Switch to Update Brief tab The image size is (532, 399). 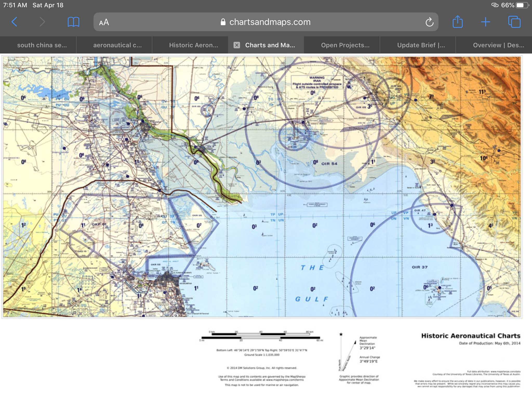click(x=421, y=45)
